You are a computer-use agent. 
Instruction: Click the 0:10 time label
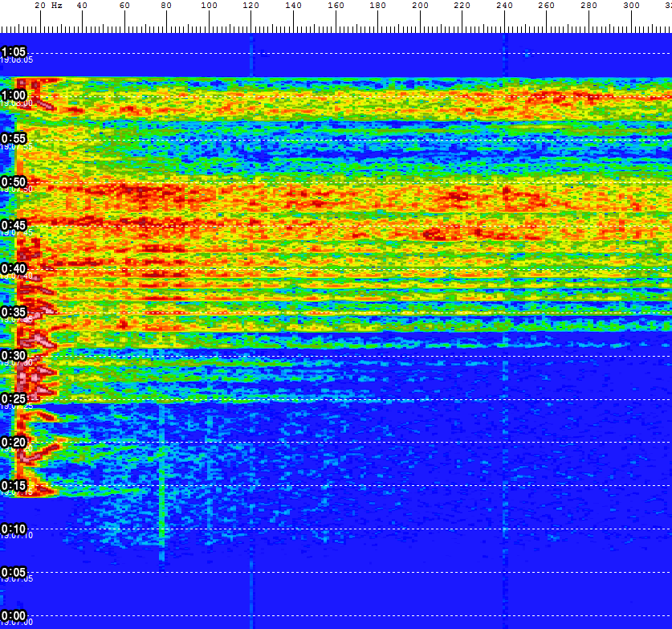pos(14,528)
